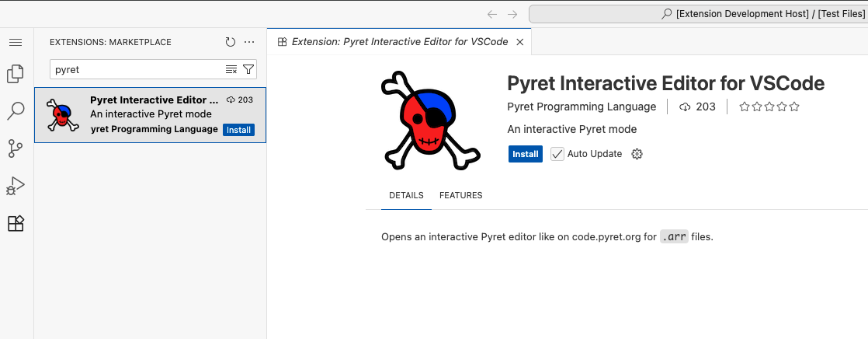Close the Pyret Interactive Editor extension tab
The height and width of the screenshot is (339, 868).
(520, 42)
